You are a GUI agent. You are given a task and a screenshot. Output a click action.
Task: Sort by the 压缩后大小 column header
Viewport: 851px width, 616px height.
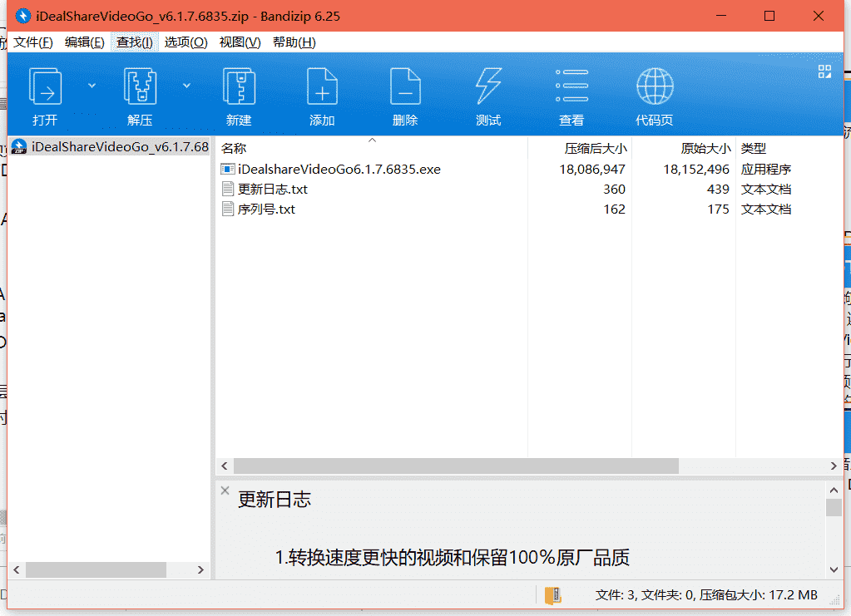(x=596, y=148)
